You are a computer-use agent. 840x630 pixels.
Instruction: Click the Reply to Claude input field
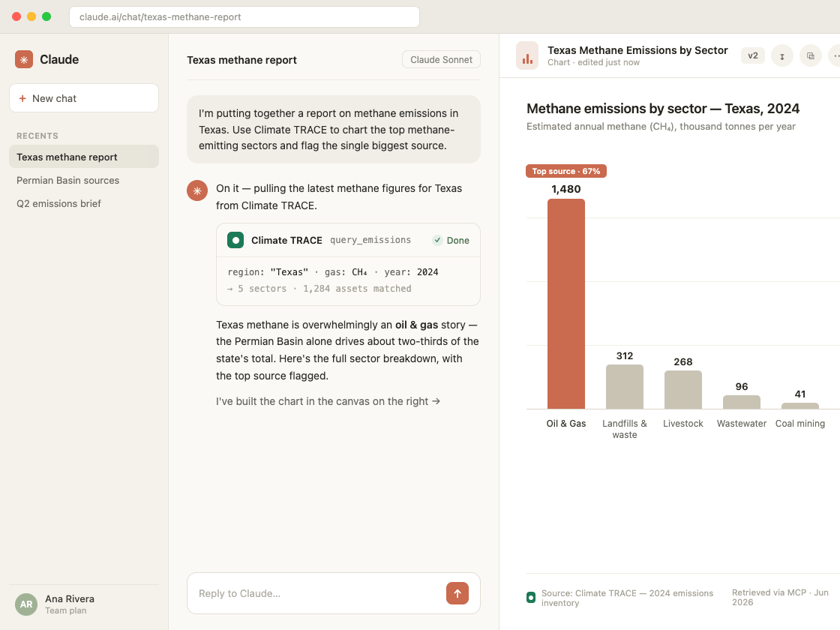pyautogui.click(x=316, y=593)
